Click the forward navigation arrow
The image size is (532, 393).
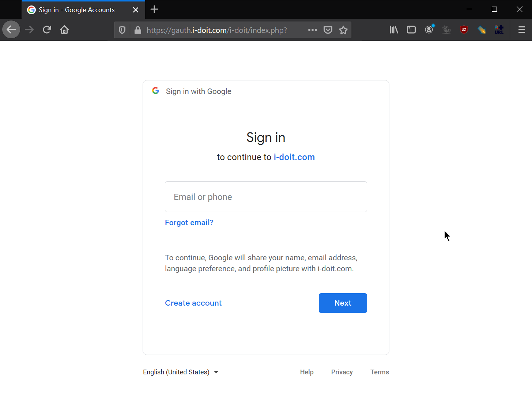click(29, 30)
